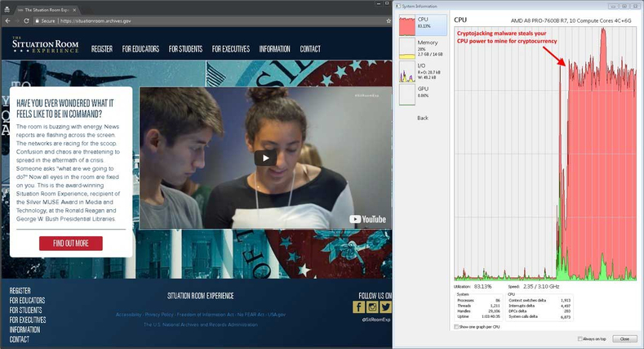Open For Executives in the header navigation
The image size is (644, 349).
231,49
